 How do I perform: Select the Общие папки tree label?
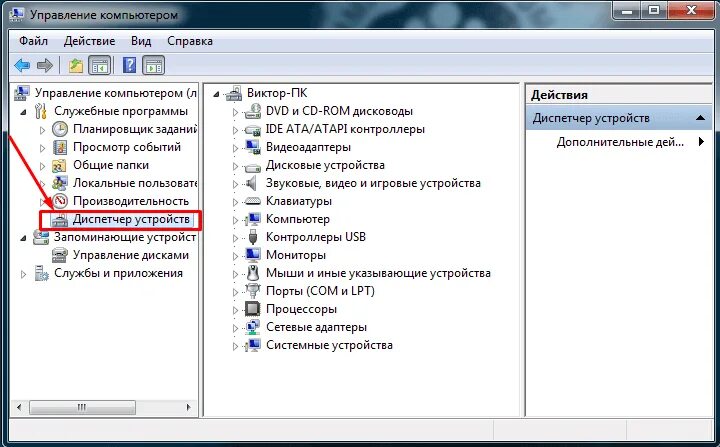111,165
